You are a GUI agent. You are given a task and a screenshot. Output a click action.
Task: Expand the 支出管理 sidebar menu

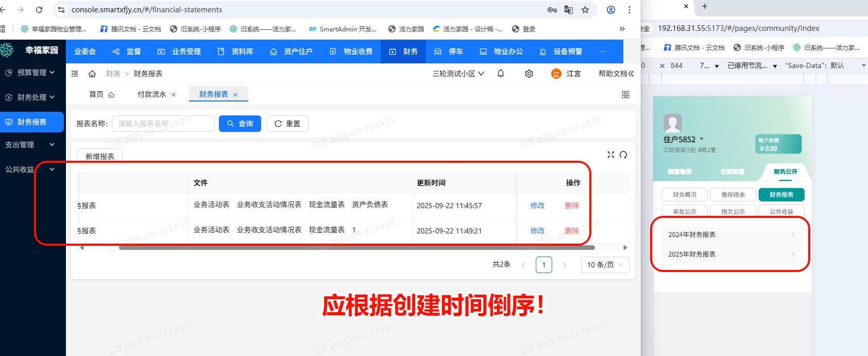click(x=31, y=145)
